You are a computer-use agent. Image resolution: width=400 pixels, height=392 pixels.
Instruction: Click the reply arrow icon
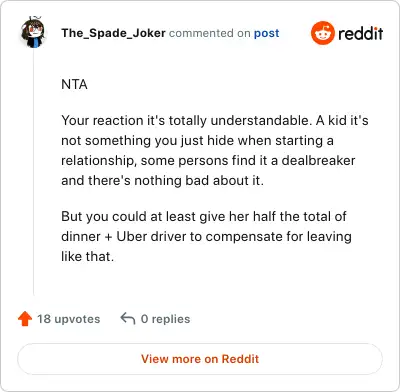(128, 319)
